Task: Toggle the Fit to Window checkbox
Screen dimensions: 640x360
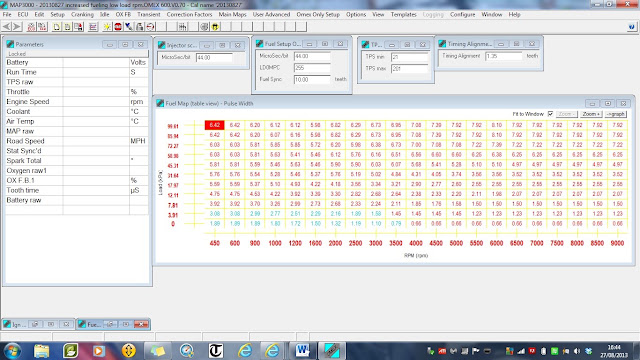Action: click(x=550, y=114)
